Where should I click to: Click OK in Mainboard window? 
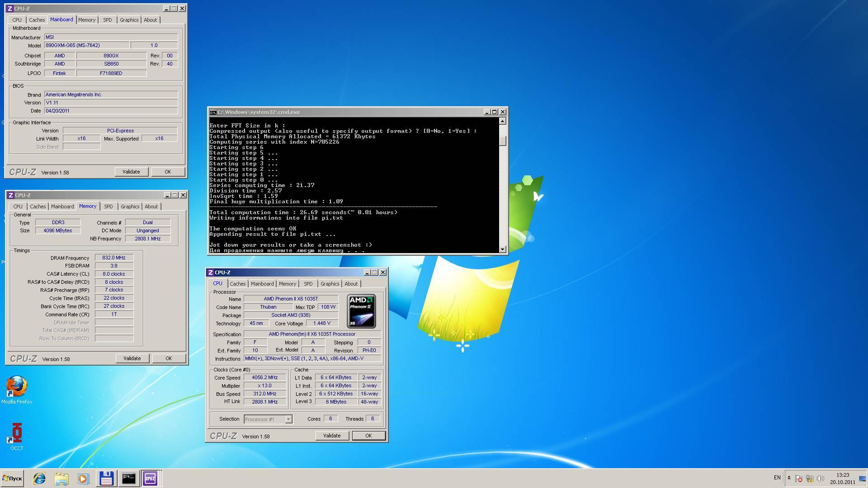click(x=168, y=172)
